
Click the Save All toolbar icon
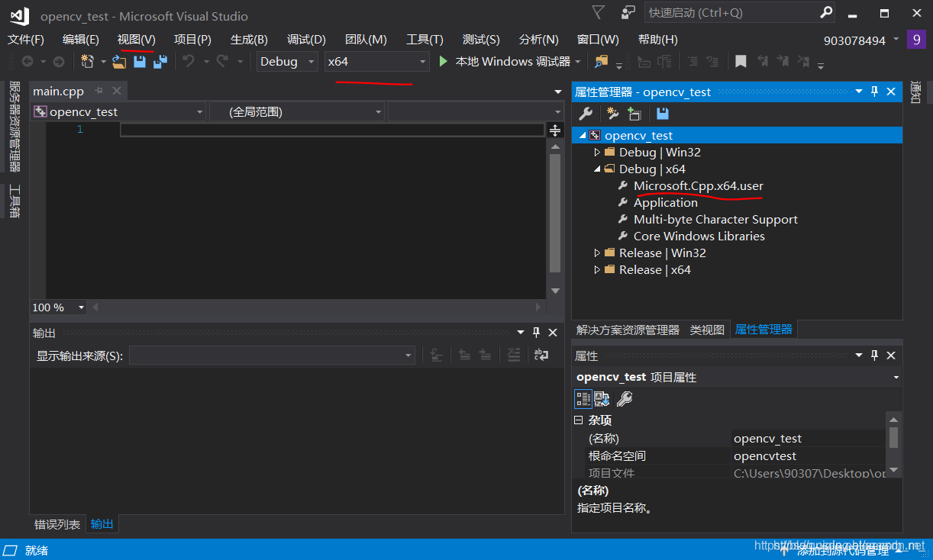click(160, 62)
